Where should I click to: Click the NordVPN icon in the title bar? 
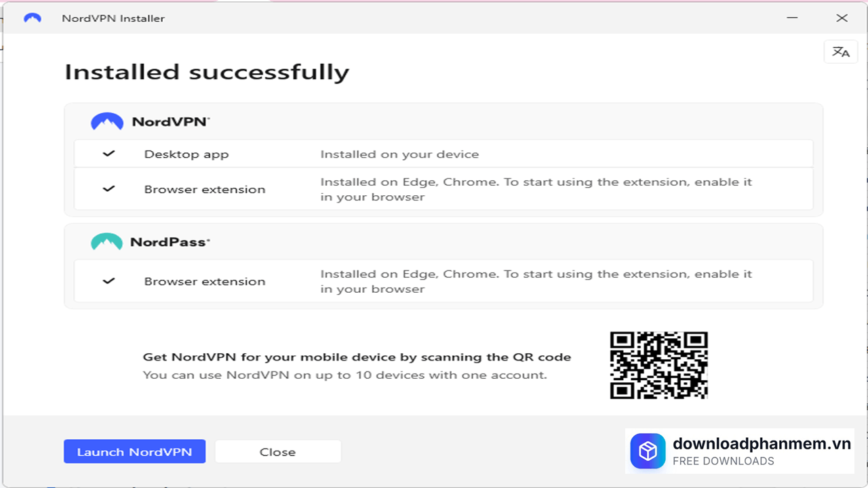(x=32, y=18)
